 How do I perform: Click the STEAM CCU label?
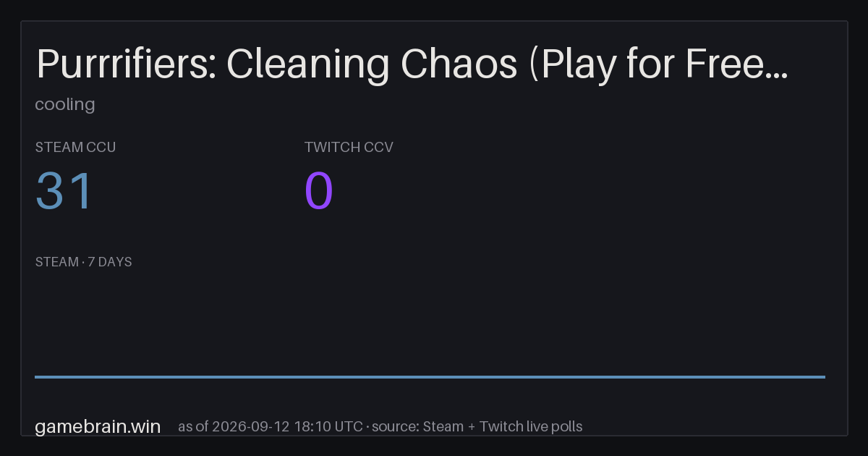click(x=75, y=147)
